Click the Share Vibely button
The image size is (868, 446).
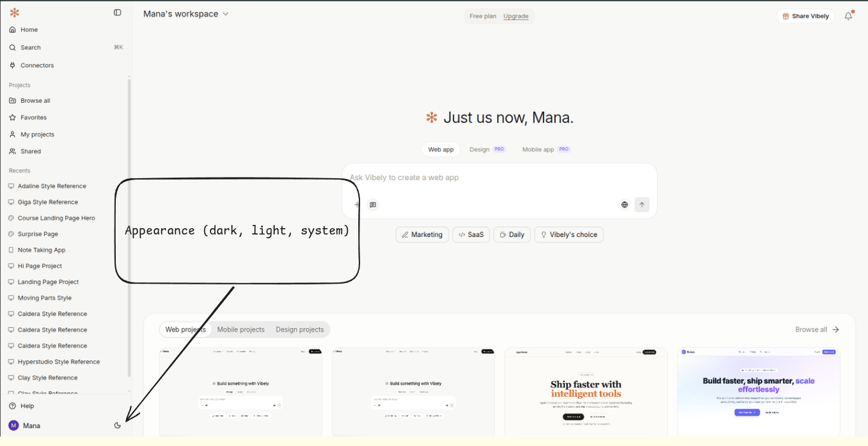coord(805,17)
